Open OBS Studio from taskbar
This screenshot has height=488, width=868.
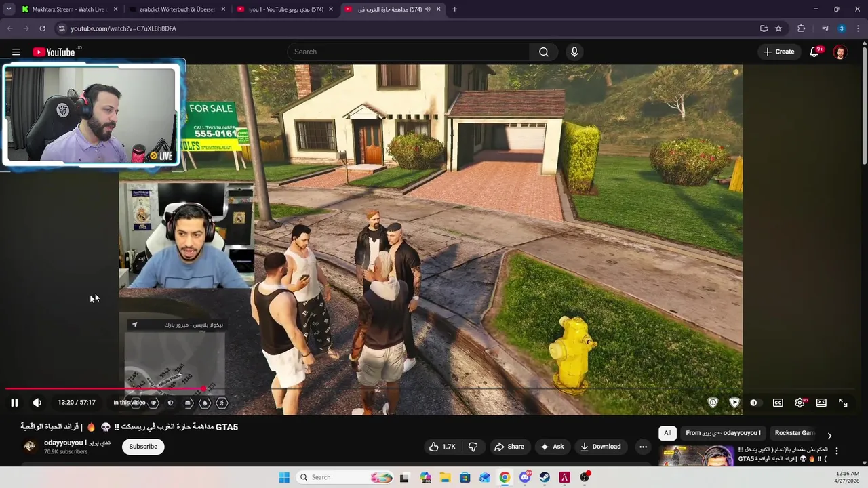click(585, 477)
